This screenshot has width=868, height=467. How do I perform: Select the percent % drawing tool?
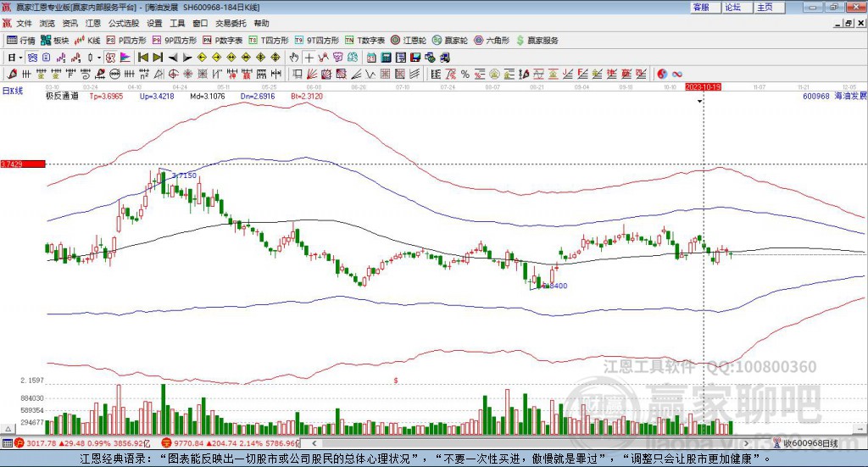[465, 74]
